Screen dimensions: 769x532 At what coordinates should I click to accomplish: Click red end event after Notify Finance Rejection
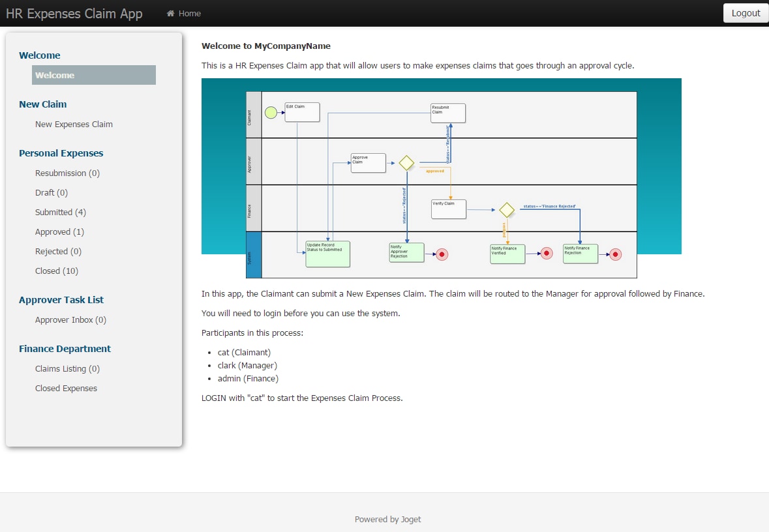point(616,254)
